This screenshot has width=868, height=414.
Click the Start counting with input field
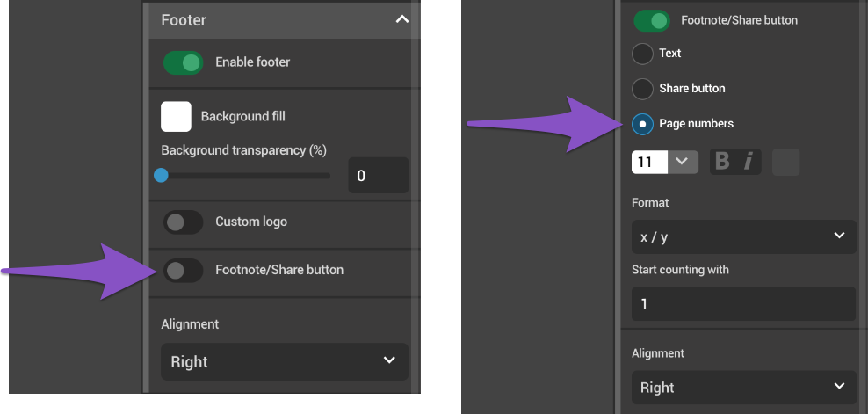point(743,304)
